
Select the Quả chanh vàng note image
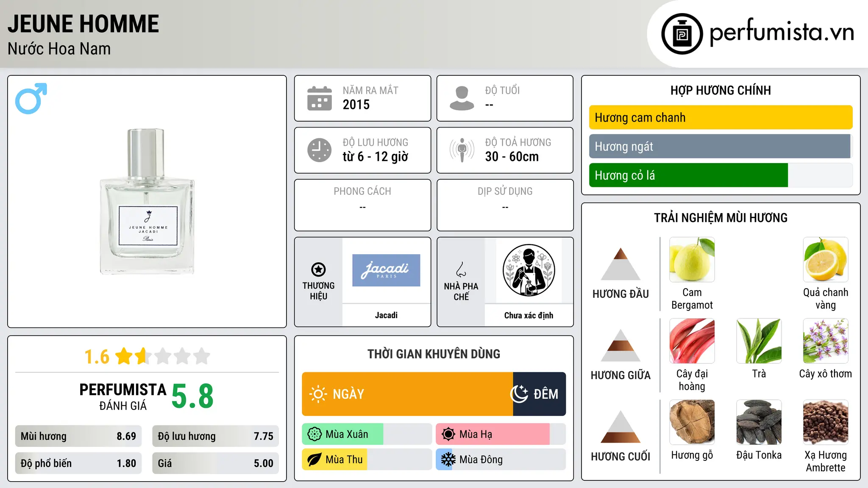tap(826, 260)
